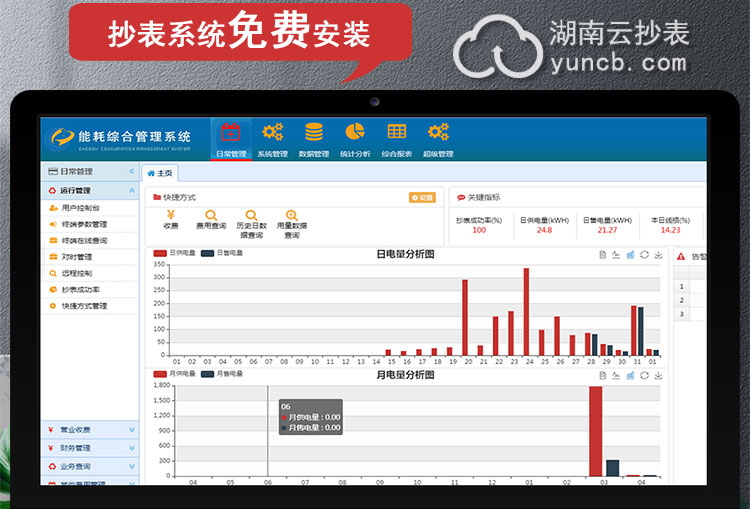Open 抄表成功率 in the sidebar menu
The height and width of the screenshot is (509, 750).
(82, 289)
